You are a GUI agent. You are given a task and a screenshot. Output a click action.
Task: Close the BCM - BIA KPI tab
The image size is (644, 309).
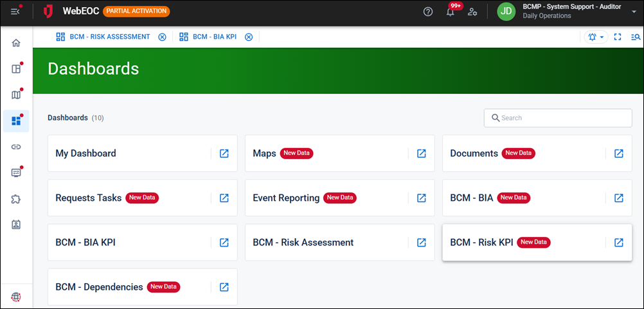[248, 37]
